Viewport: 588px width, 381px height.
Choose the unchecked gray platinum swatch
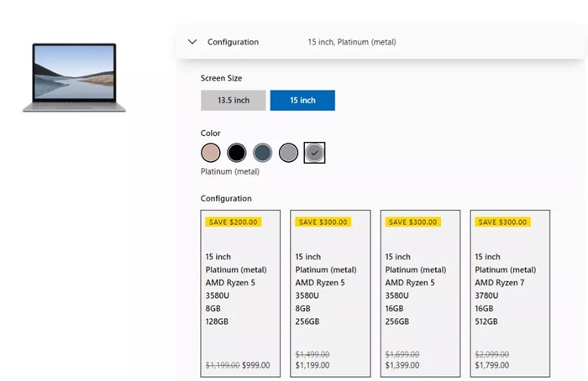(288, 153)
